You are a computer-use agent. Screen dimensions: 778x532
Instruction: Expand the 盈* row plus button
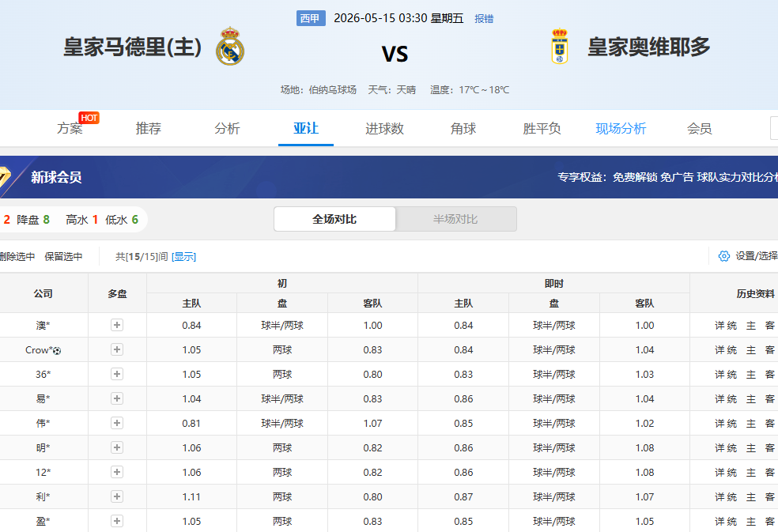[117, 521]
